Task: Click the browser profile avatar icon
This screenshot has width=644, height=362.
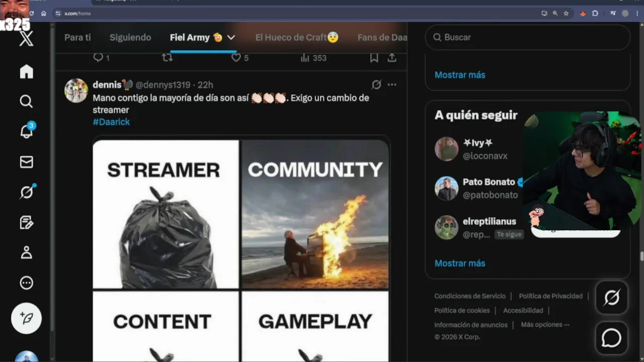Action: pos(625,14)
